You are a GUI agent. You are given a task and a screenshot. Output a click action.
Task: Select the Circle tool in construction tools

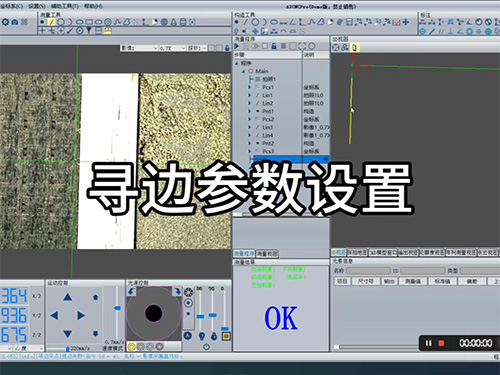pos(255,22)
